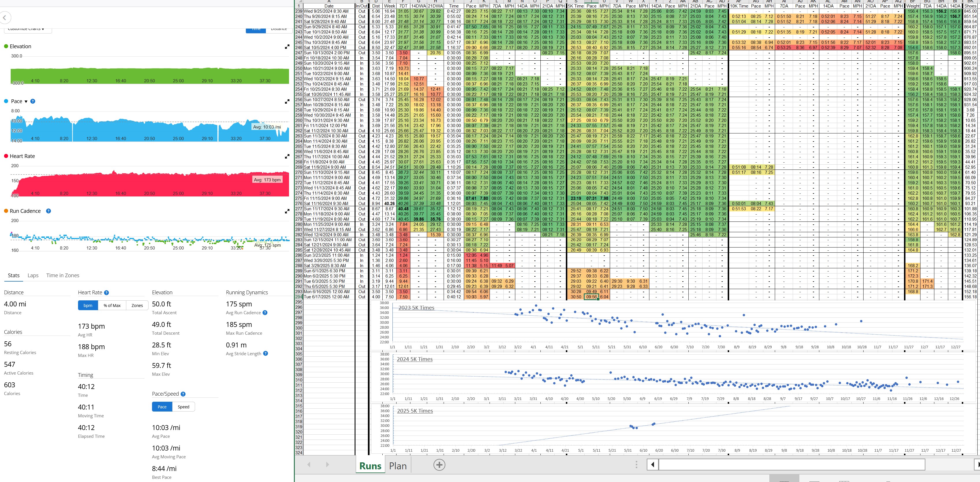980x482 pixels.
Task: Click the Excel horizontal scrollbar thumb
Action: (792, 464)
